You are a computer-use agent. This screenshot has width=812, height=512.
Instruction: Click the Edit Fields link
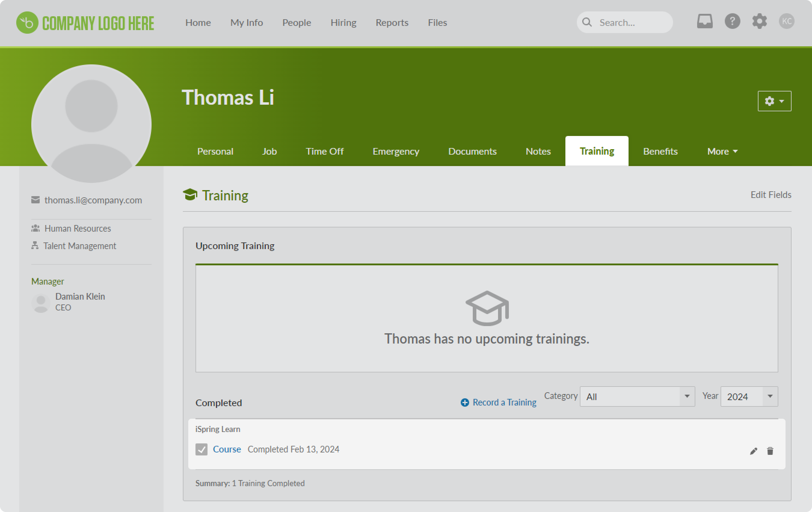pos(770,195)
